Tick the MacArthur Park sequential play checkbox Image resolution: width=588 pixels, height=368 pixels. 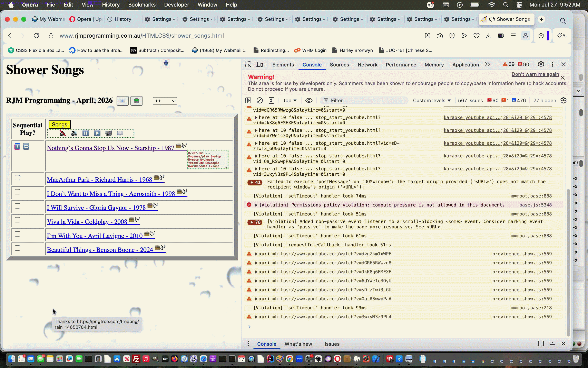17,178
